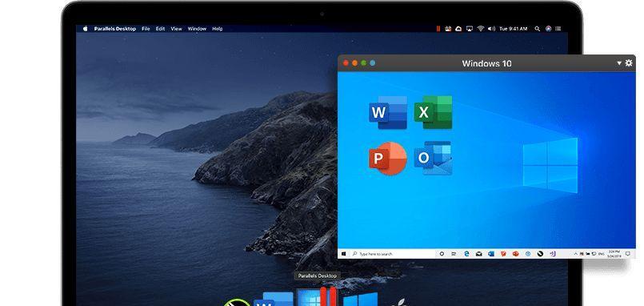
Task: Click the Parallels icon in macOS menu bar
Action: (438, 29)
